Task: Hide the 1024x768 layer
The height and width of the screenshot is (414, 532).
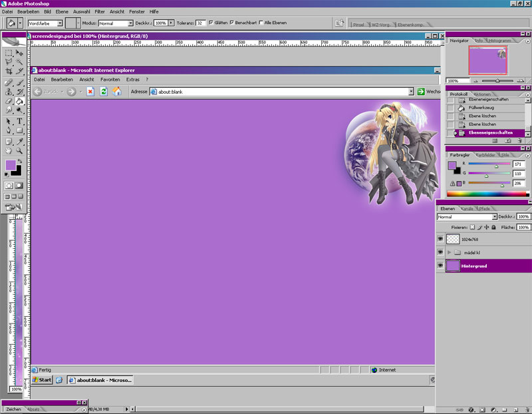Action: pyautogui.click(x=440, y=239)
